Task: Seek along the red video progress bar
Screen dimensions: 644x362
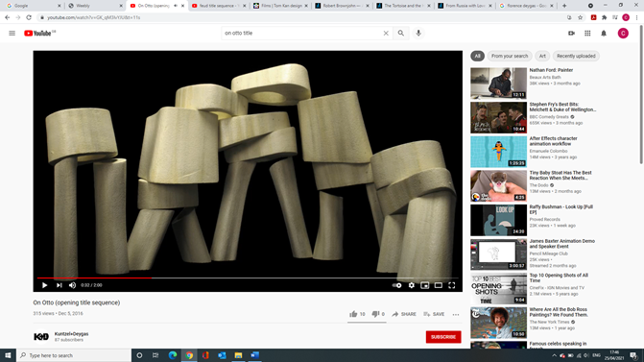Action: point(248,278)
